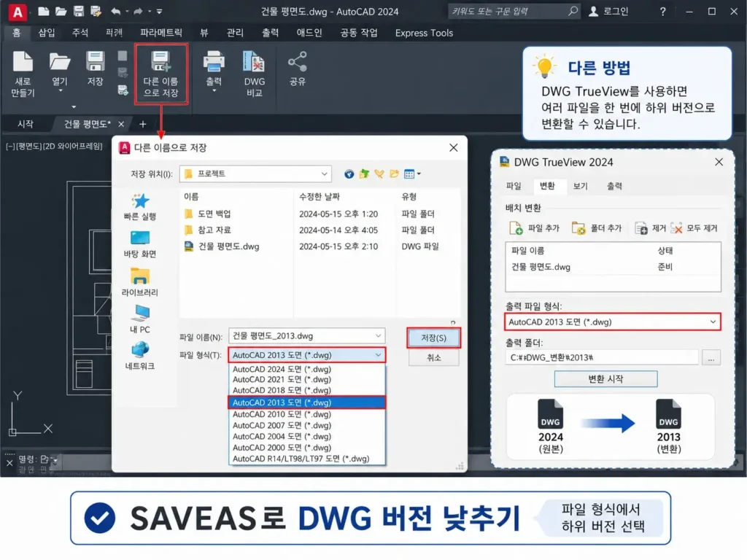The width and height of the screenshot is (747, 560).
Task: Open the views menu dropdown arrow
Action: pyautogui.click(x=419, y=174)
